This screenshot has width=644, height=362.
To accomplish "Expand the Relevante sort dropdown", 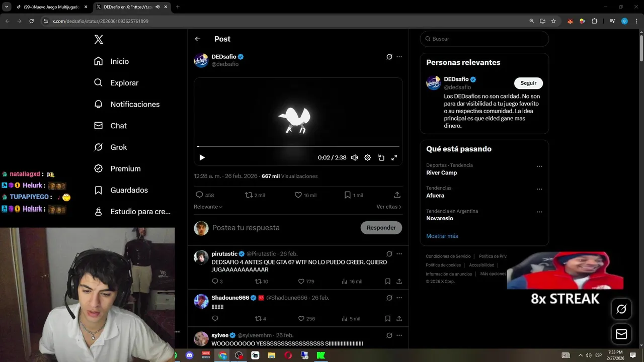I will pyautogui.click(x=208, y=207).
